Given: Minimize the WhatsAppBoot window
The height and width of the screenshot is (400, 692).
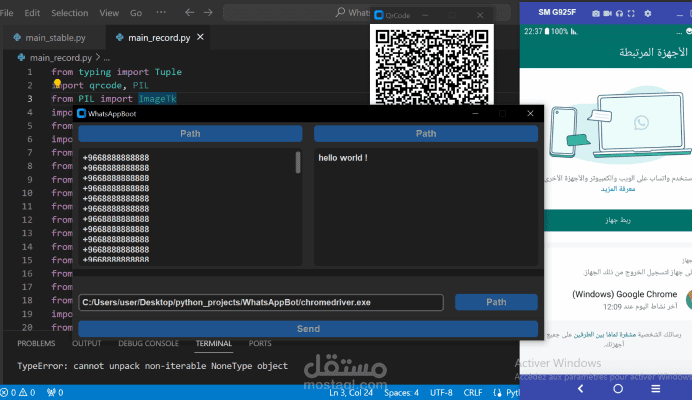Looking at the screenshot, I should [x=475, y=113].
